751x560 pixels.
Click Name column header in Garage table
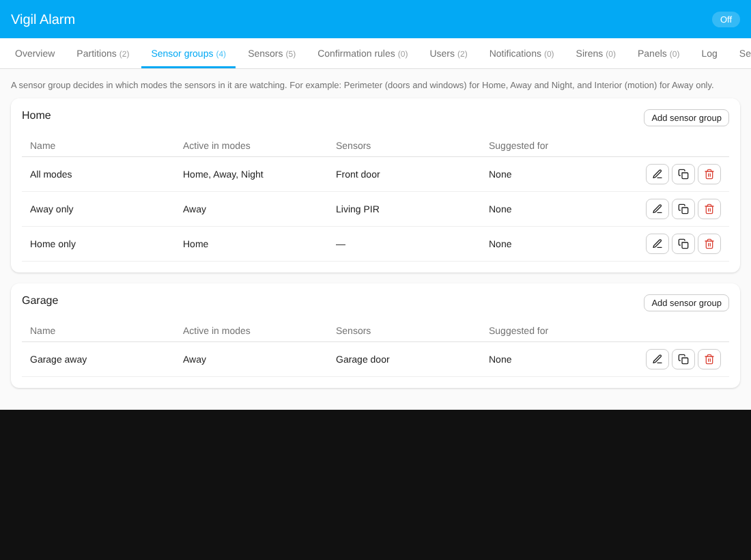(x=42, y=331)
